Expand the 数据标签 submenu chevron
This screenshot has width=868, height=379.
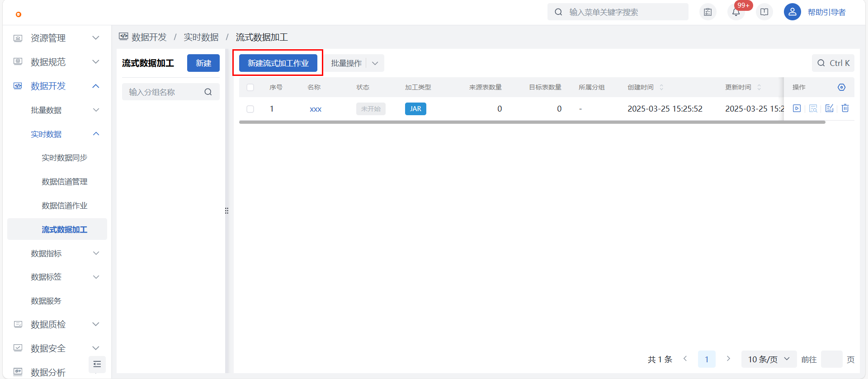[x=96, y=277]
